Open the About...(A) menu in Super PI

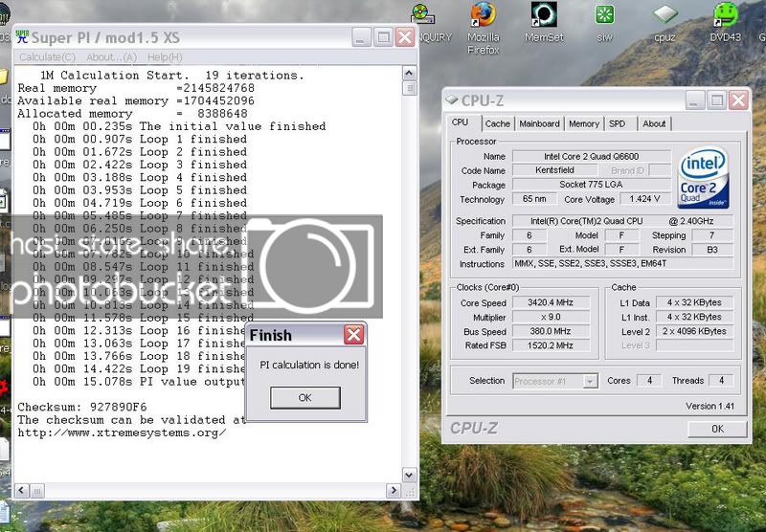coord(111,57)
